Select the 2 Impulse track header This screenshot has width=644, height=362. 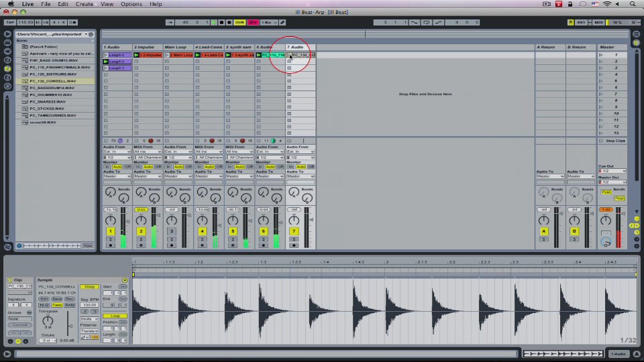coord(148,47)
